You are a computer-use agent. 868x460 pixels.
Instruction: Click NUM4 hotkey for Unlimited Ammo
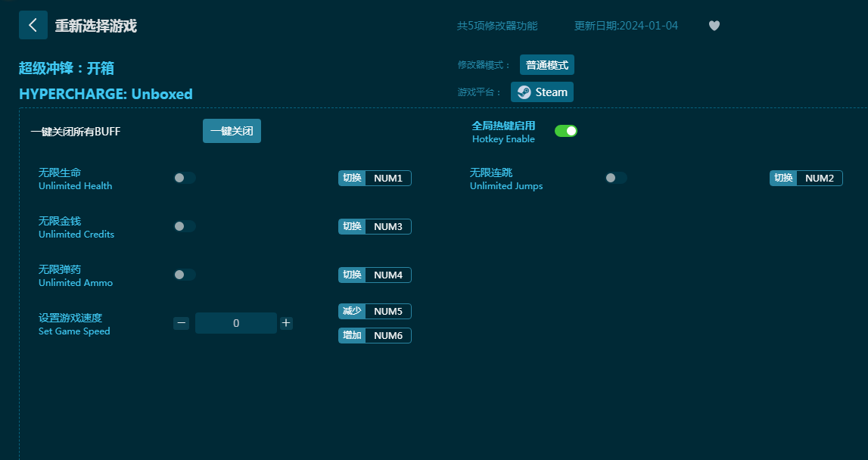[388, 275]
